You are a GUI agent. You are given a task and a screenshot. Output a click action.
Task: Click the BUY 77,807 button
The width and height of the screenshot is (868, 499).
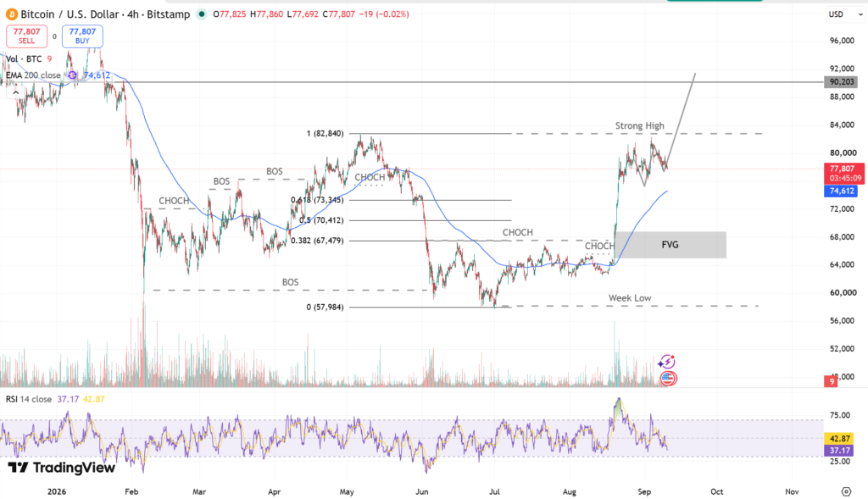pyautogui.click(x=82, y=36)
